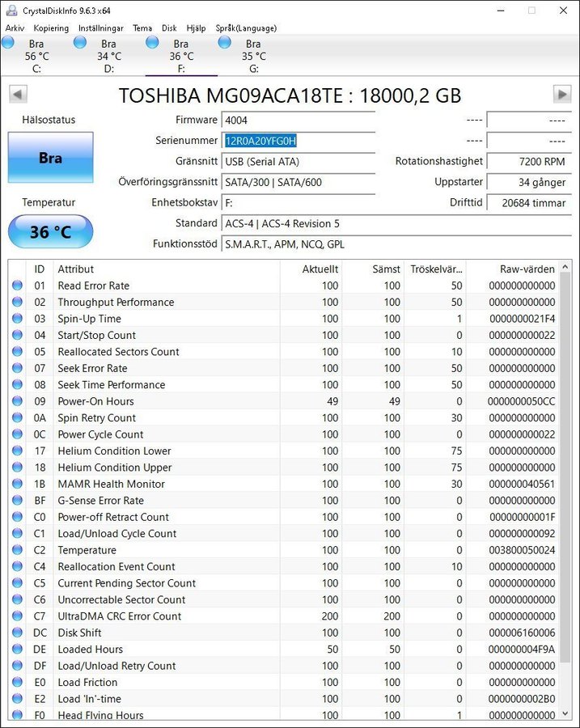Open the Tema menu

(x=142, y=28)
